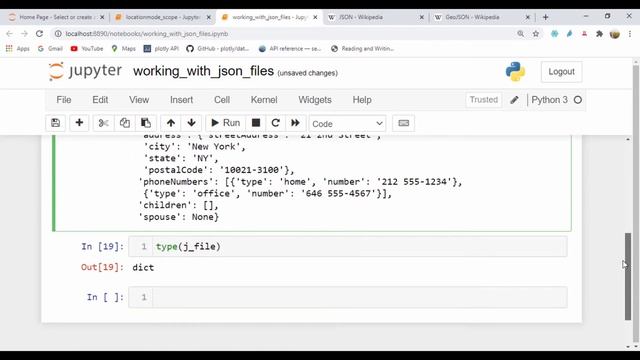Open the Maps bookmark

tap(123, 49)
